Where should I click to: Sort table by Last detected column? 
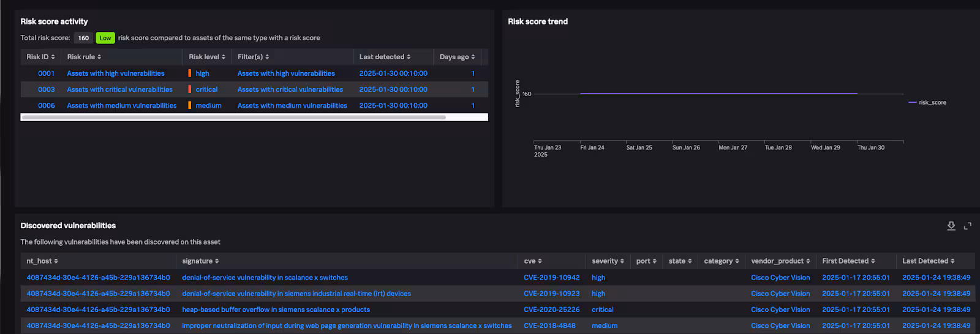tap(385, 57)
